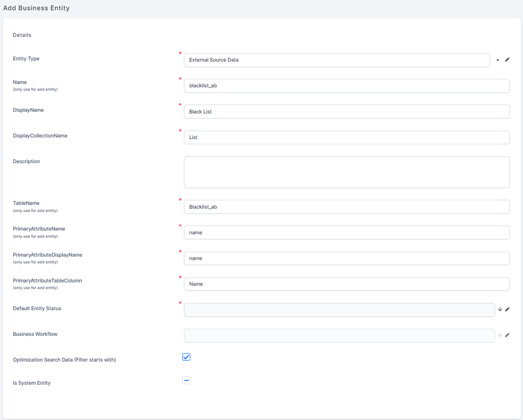Screen dimensions: 523x420
Task: Expand Business Workflow using the down arrow
Action: coord(500,335)
